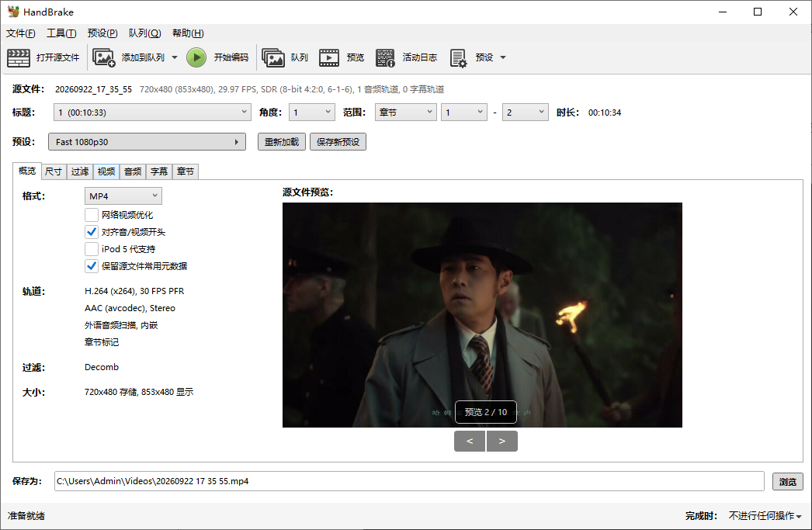The image size is (812, 530).
Task: Open the Queue (队列) toolbar icon
Action: pos(273,57)
